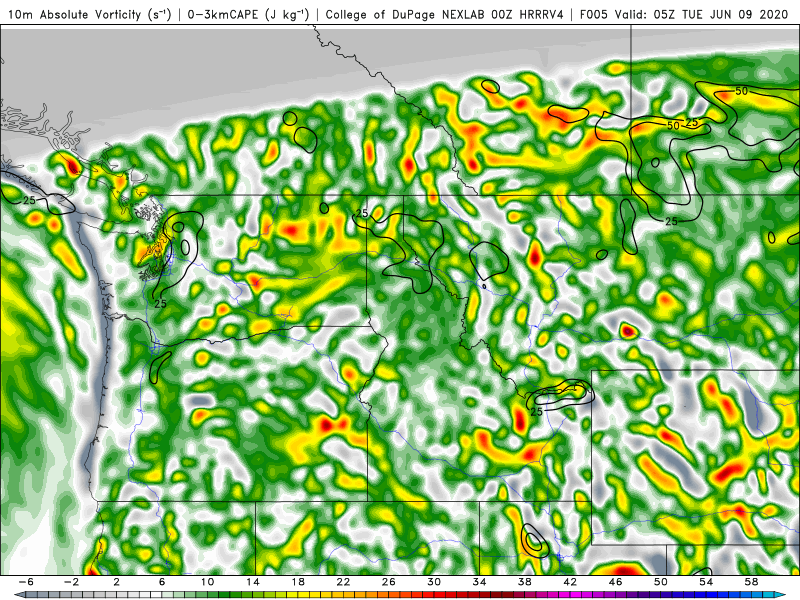The height and width of the screenshot is (600, 800).
Task: Click the 18 label on the color scale
Action: coord(298,582)
